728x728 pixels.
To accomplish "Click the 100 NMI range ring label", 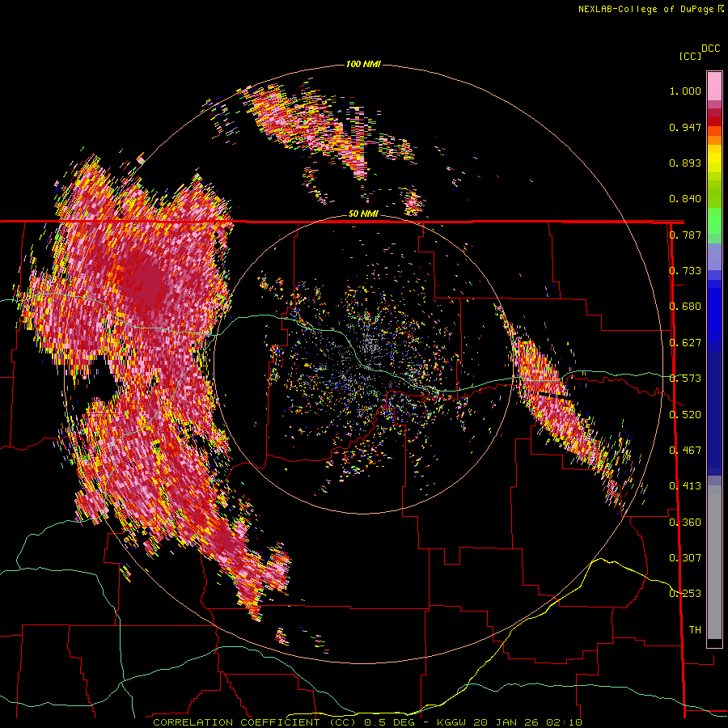I will point(363,64).
